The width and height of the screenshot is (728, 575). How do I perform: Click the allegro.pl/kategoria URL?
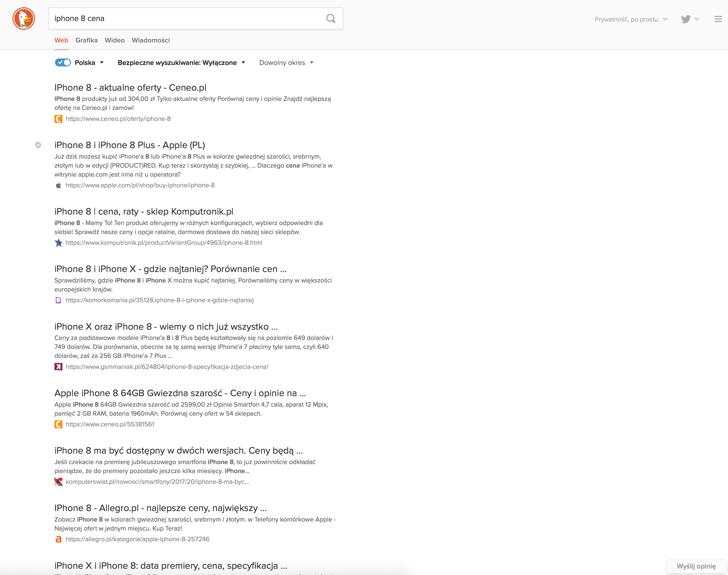[137, 539]
